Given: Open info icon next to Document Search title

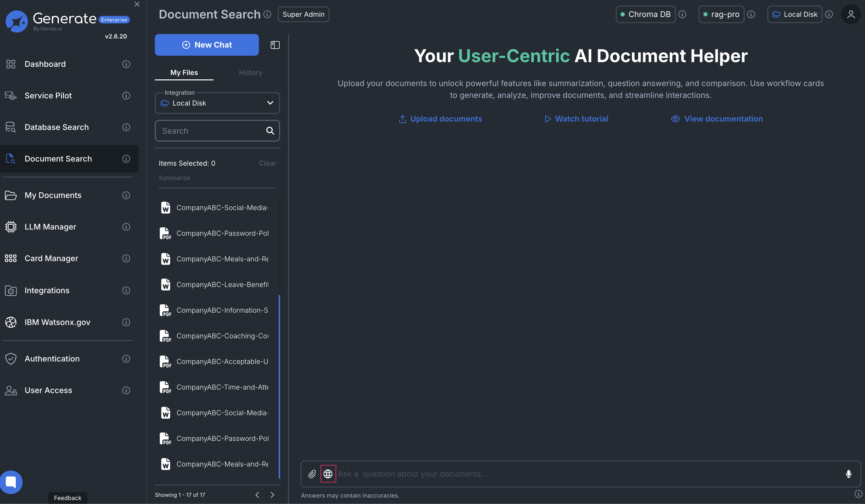Looking at the screenshot, I should pos(267,14).
